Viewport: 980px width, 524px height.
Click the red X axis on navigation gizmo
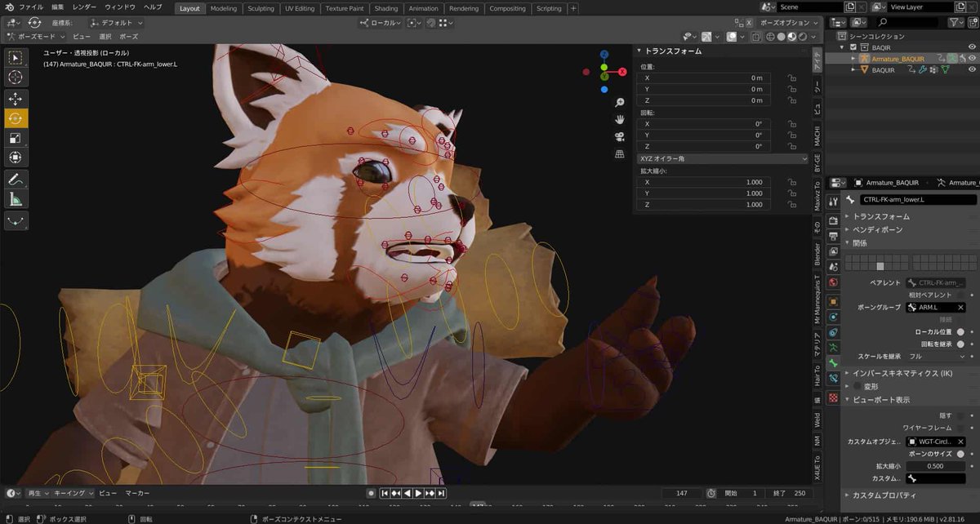click(622, 72)
